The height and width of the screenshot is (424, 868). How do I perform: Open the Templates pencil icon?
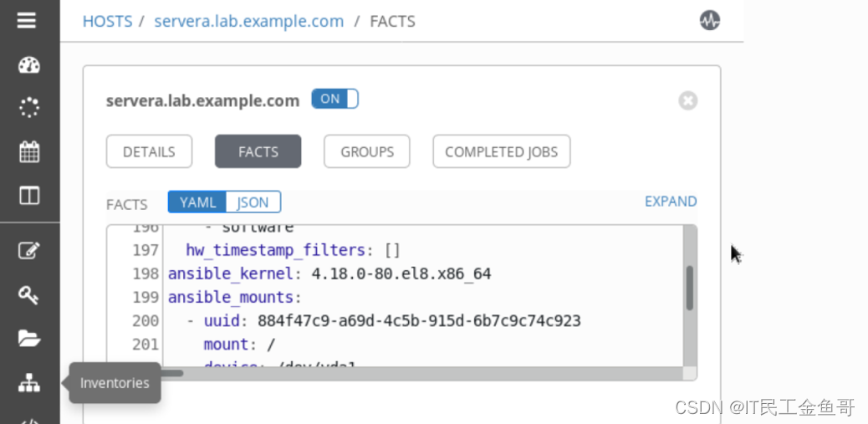[28, 250]
